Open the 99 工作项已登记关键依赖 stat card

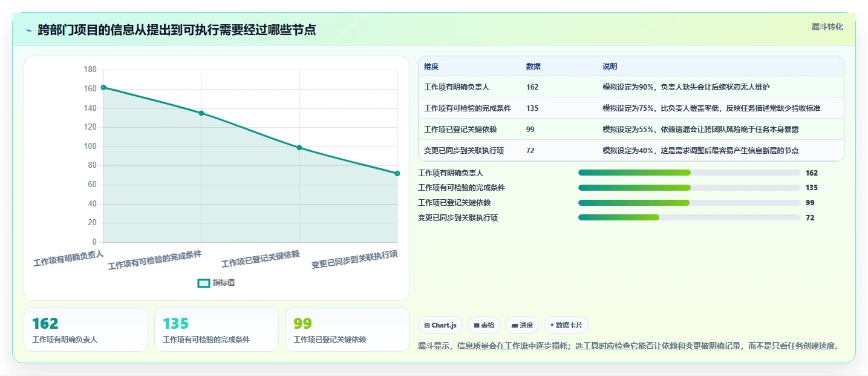pyautogui.click(x=347, y=329)
